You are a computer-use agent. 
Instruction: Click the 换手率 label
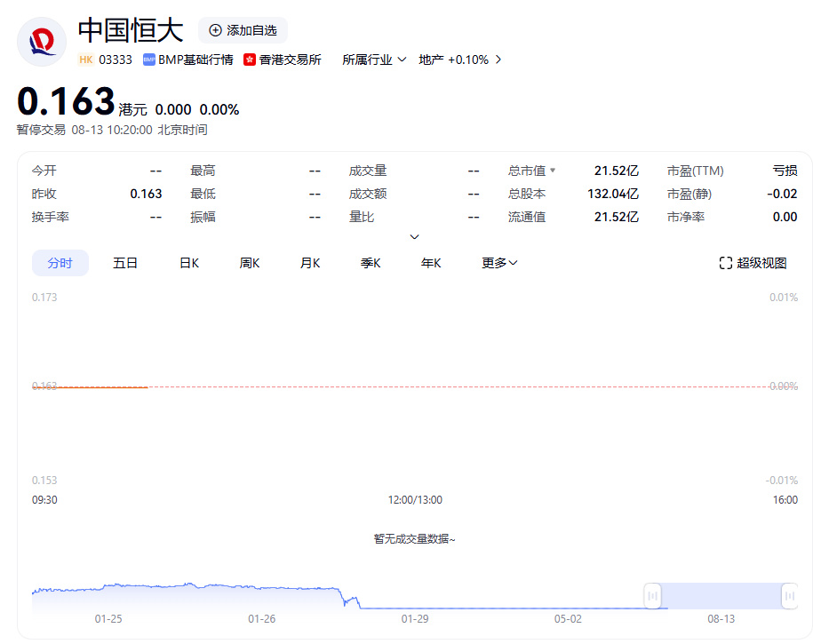coord(51,217)
